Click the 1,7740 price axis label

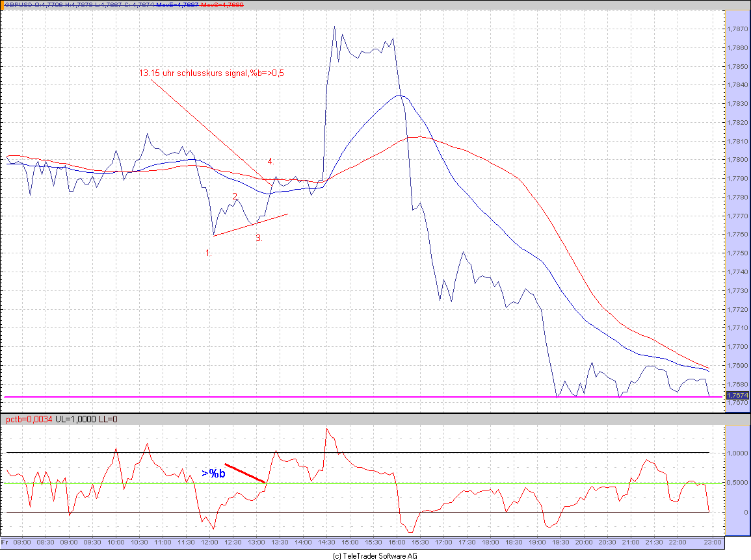point(737,272)
